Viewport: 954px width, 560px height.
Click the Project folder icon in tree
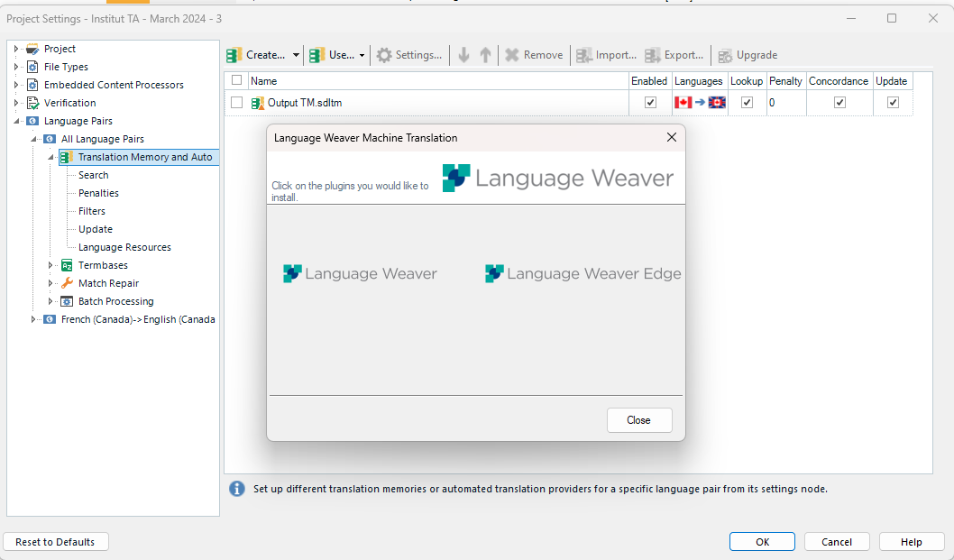click(x=32, y=49)
